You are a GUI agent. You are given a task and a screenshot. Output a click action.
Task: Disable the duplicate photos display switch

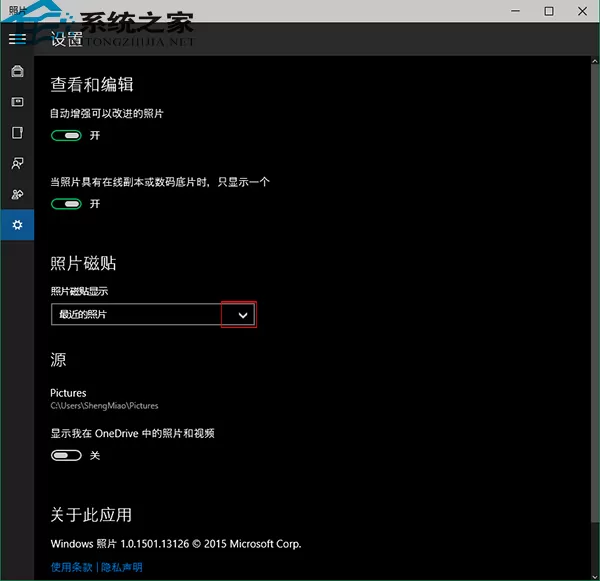point(66,204)
